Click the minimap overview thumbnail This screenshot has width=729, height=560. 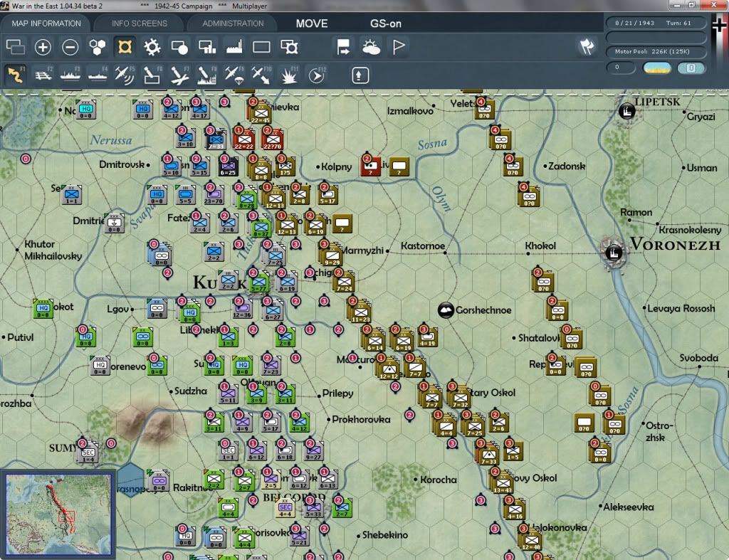click(x=58, y=514)
